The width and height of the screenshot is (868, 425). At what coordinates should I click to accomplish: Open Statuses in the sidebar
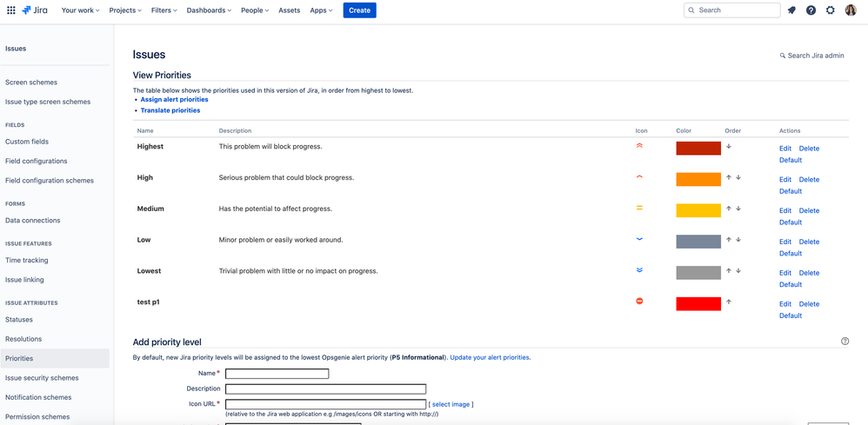tap(19, 319)
